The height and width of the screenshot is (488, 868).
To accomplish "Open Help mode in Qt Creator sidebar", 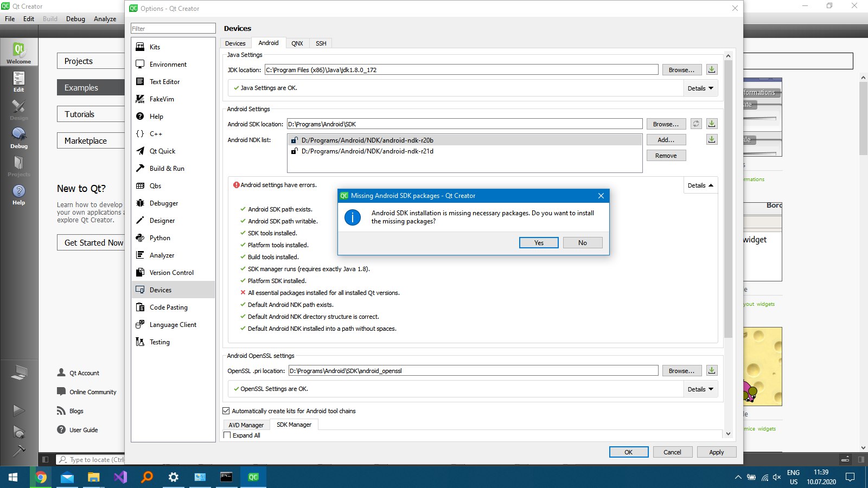I will (x=19, y=194).
